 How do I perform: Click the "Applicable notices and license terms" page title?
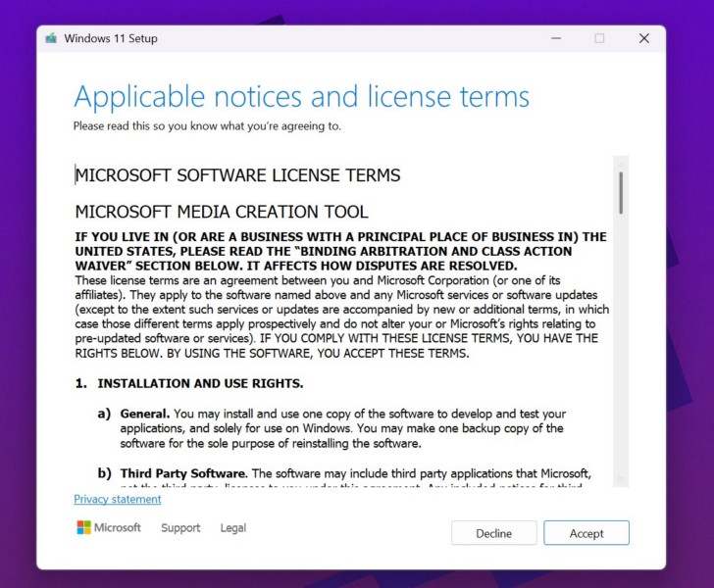click(301, 97)
